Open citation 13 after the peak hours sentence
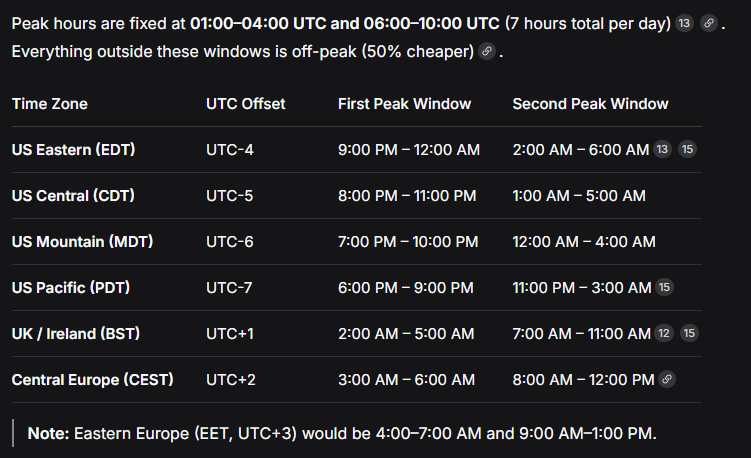Viewport: 751px width, 458px height. click(684, 23)
